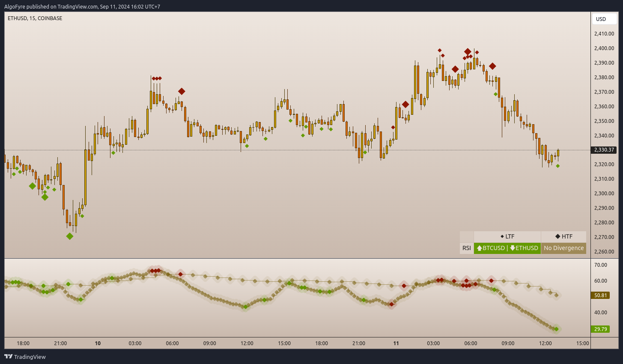623x364 pixels.
Task: Click the 2,290.00 price axis label
Action: [x=604, y=208]
